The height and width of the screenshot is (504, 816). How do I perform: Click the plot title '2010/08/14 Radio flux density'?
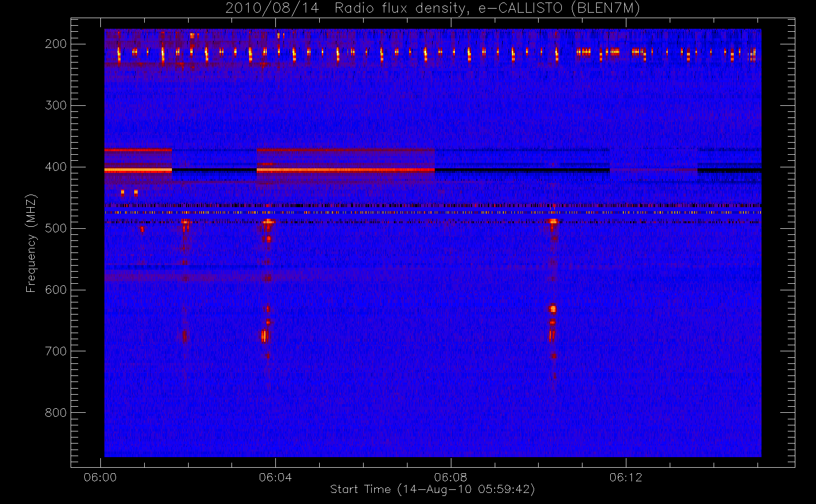pyautogui.click(x=432, y=9)
